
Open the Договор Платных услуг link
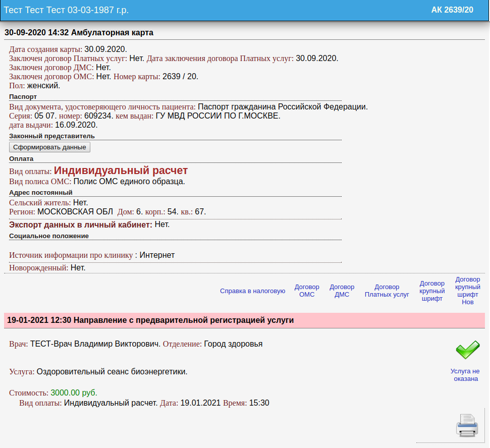click(387, 291)
